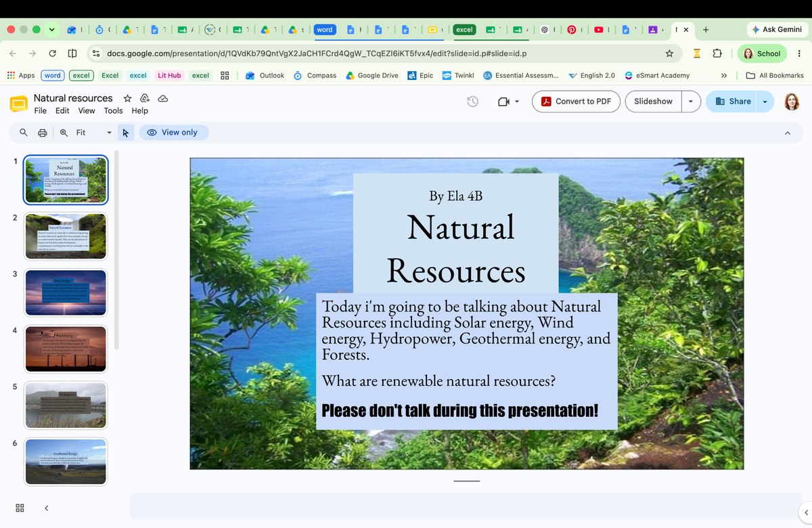Select slide 2 Natural Resources thumbnail
Image resolution: width=812 pixels, height=528 pixels.
pyautogui.click(x=66, y=236)
